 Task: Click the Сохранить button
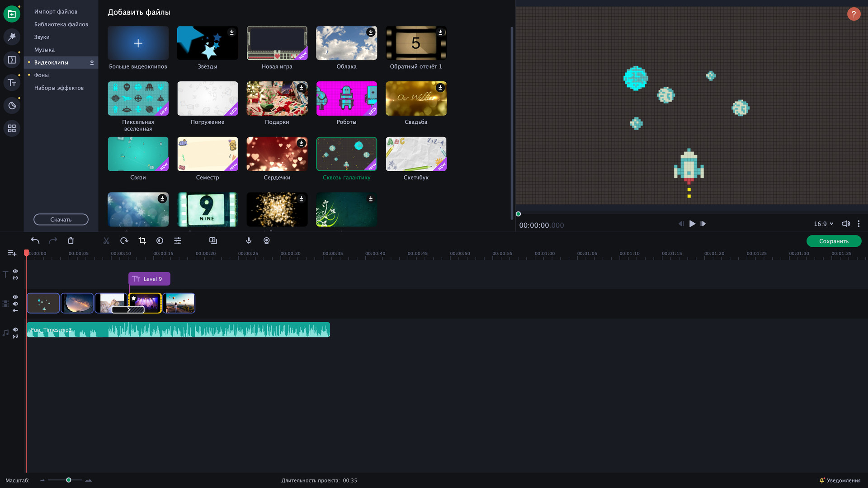coord(834,241)
